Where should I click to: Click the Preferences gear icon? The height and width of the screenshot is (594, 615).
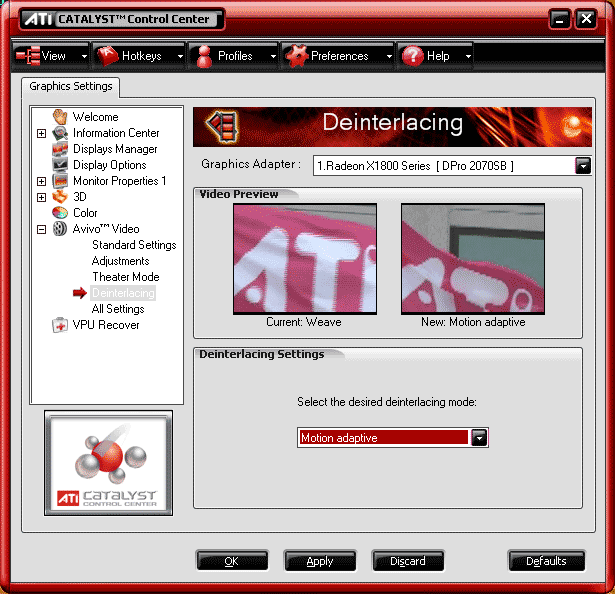click(297, 56)
